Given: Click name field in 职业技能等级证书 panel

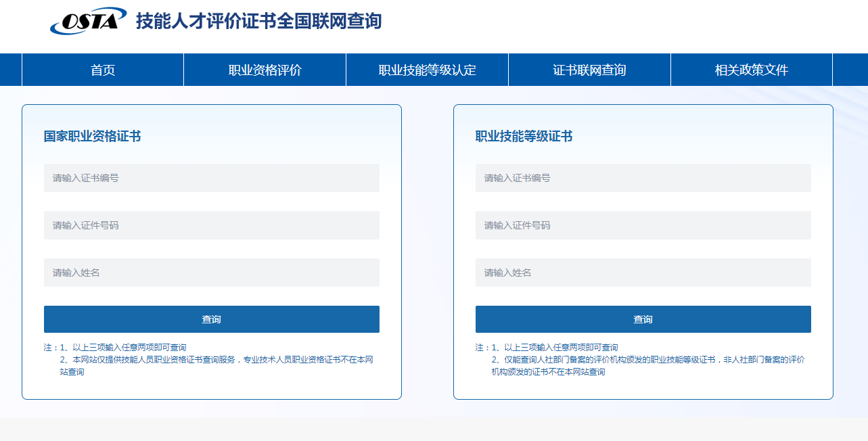Looking at the screenshot, I should 643,273.
